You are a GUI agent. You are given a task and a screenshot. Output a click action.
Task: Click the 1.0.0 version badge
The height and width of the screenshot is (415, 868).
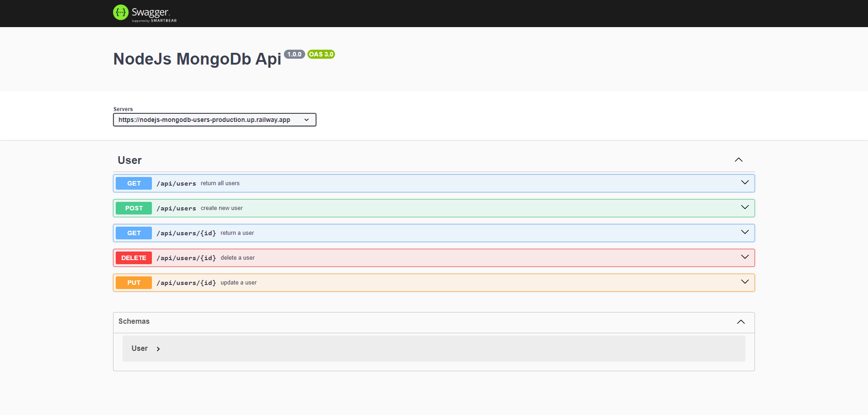tap(294, 54)
